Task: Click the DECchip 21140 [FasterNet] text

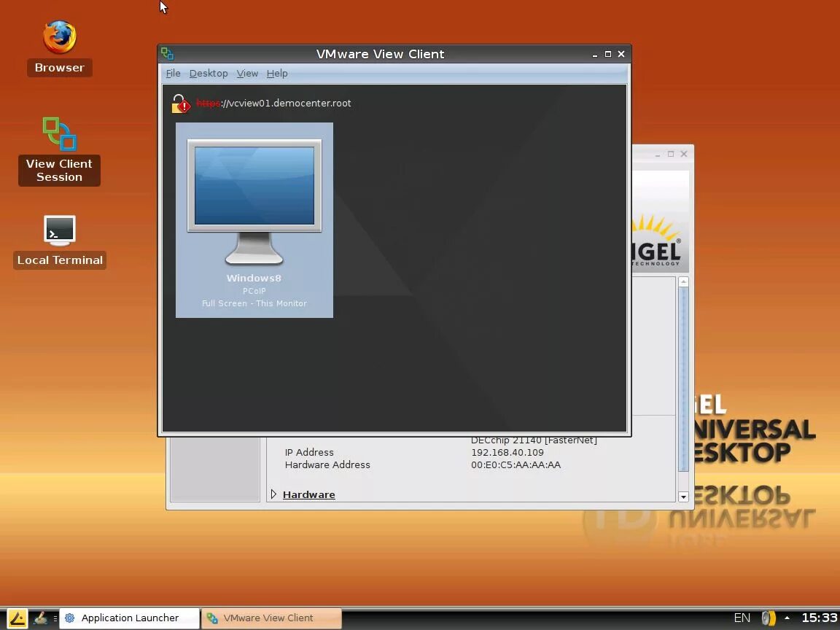Action: pos(534,440)
